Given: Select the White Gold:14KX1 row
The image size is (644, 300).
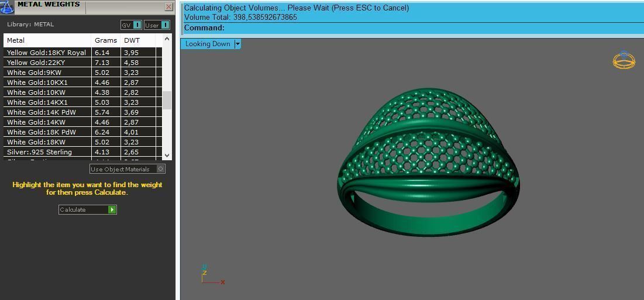Looking at the screenshot, I should pyautogui.click(x=83, y=102).
